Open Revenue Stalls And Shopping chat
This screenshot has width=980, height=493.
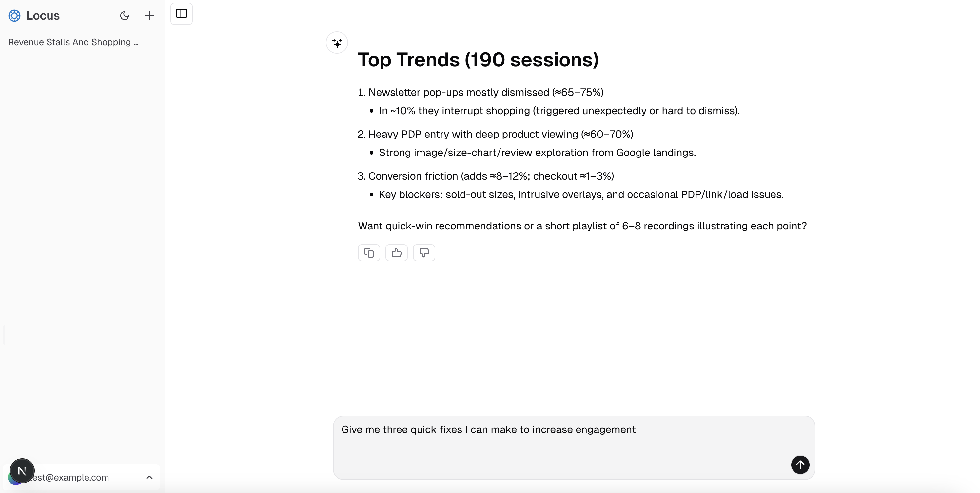(73, 42)
